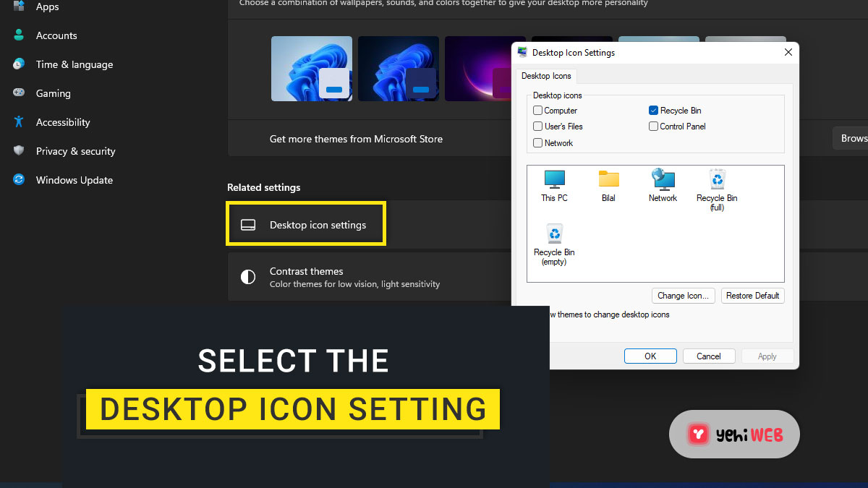Disable the Recycle Bin checkbox
868x488 pixels.
pyautogui.click(x=654, y=110)
